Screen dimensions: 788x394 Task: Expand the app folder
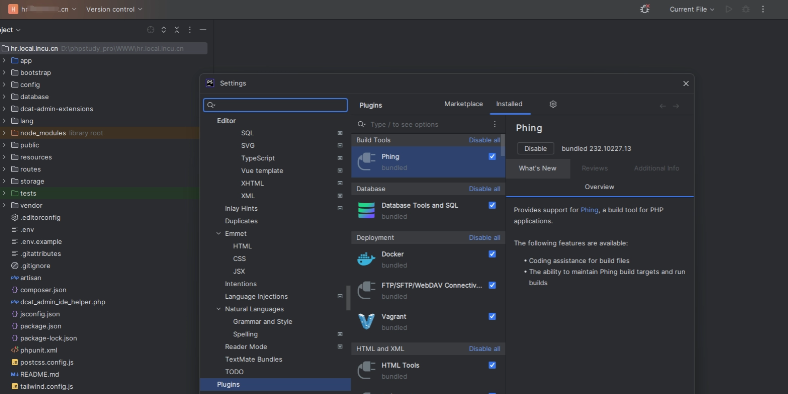[x=4, y=60]
